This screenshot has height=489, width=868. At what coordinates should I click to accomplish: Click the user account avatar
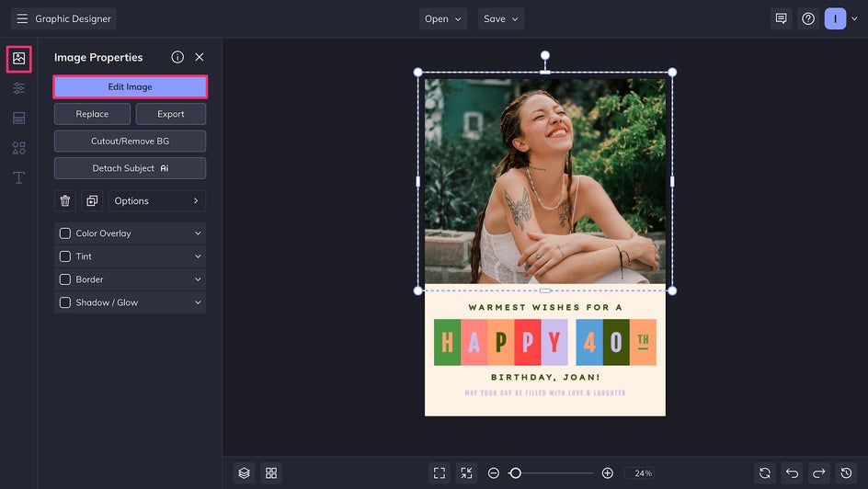pyautogui.click(x=835, y=18)
